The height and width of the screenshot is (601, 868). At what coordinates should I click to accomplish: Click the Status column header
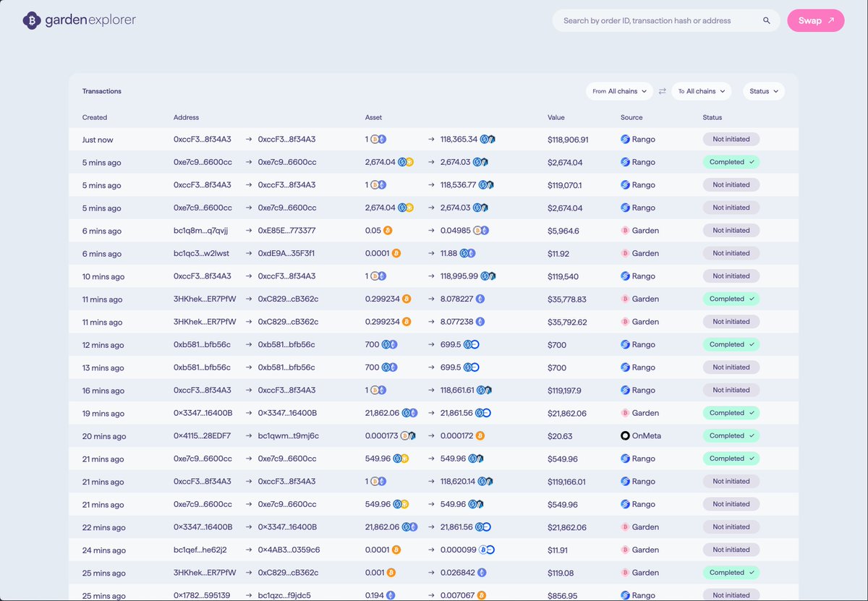(712, 117)
